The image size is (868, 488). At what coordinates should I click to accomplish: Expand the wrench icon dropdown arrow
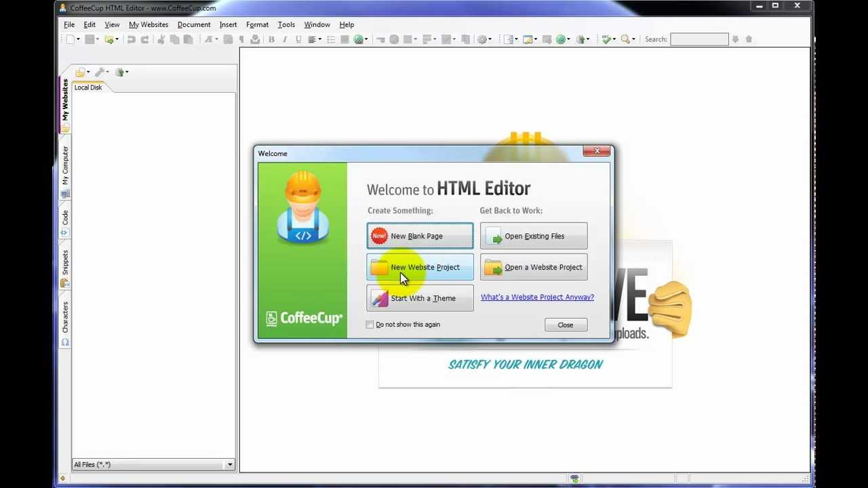pos(107,72)
